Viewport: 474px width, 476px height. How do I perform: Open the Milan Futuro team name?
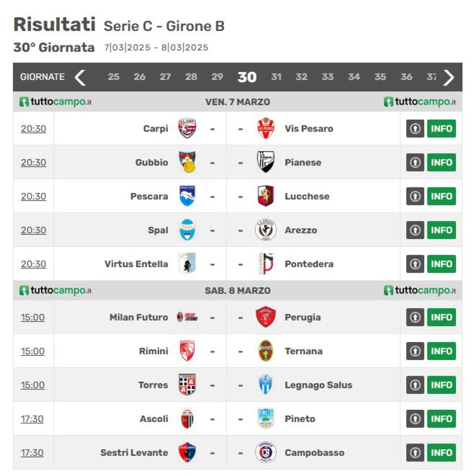pos(139,317)
